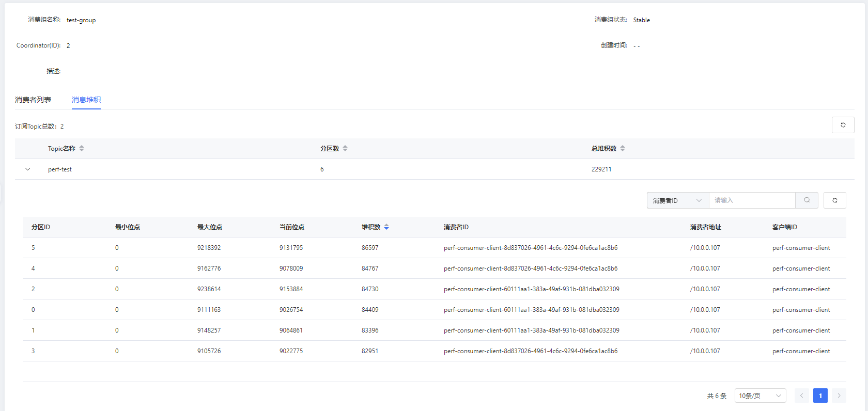Click partition ID 2 in table

pos(33,289)
